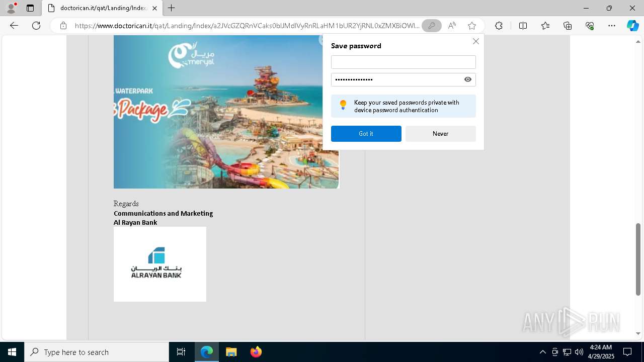Screen dimensions: 644x362
Task: Open Browser essentials heart icon
Action: (590, 26)
